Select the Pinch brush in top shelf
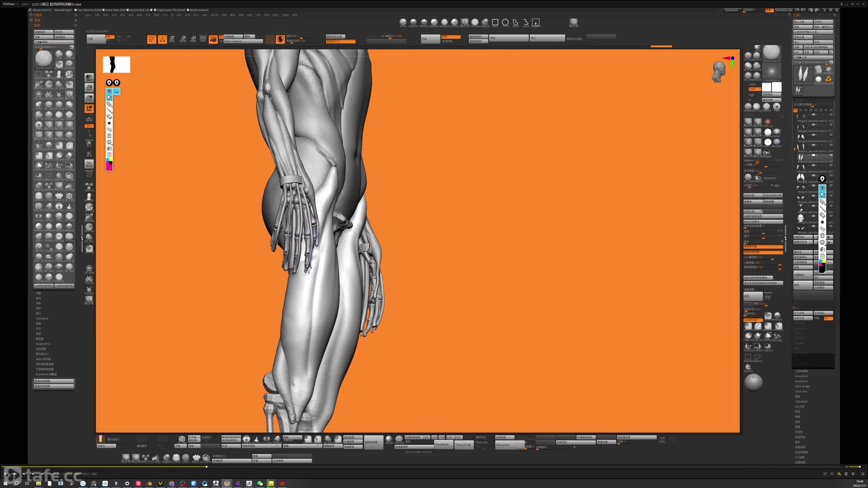 (403, 22)
